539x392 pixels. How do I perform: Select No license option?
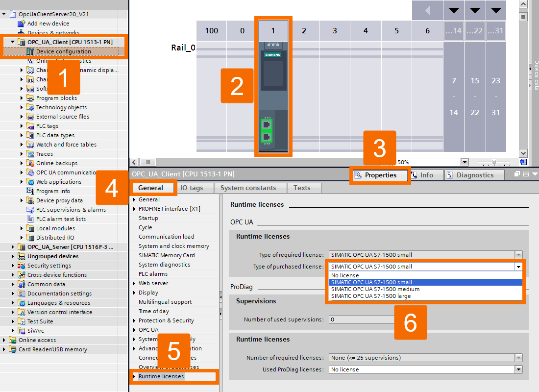coord(425,275)
